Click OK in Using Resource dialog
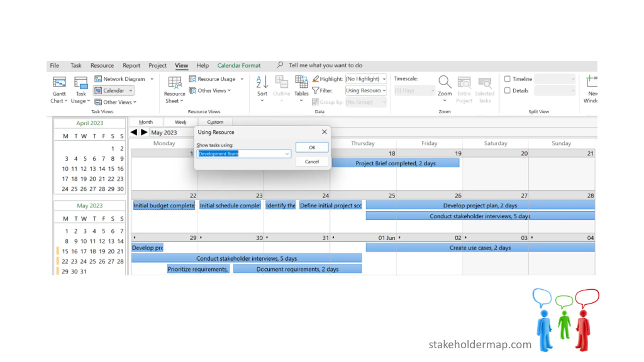The height and width of the screenshot is (362, 644). 312,147
